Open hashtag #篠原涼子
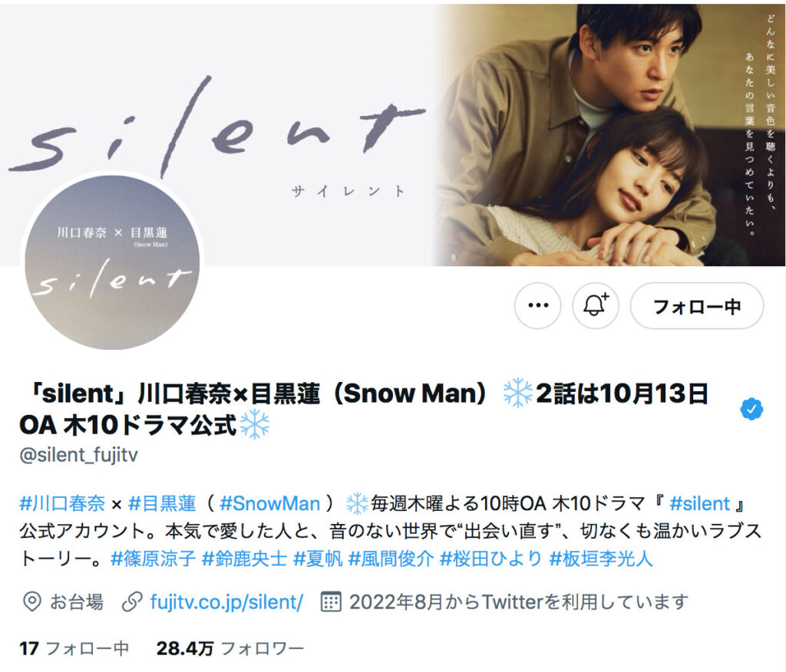 click(x=153, y=558)
